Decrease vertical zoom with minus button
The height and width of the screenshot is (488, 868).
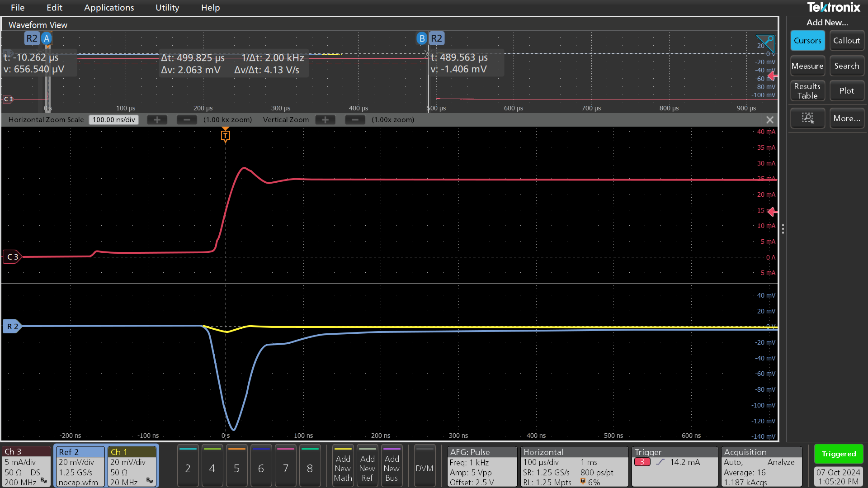click(355, 120)
